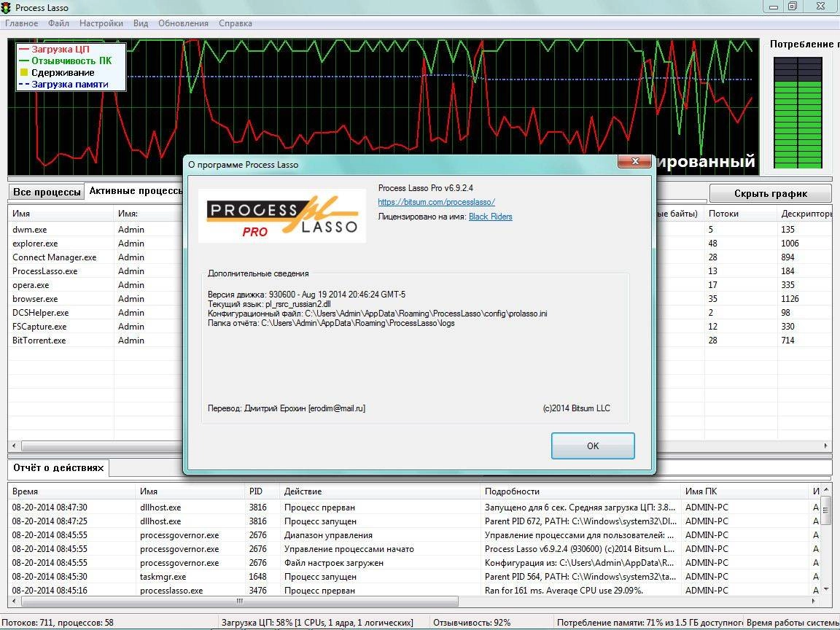Viewport: 840px width, 630px height.
Task: Select the 08:47:25 dllhost.exe log entry
Action: (413, 521)
